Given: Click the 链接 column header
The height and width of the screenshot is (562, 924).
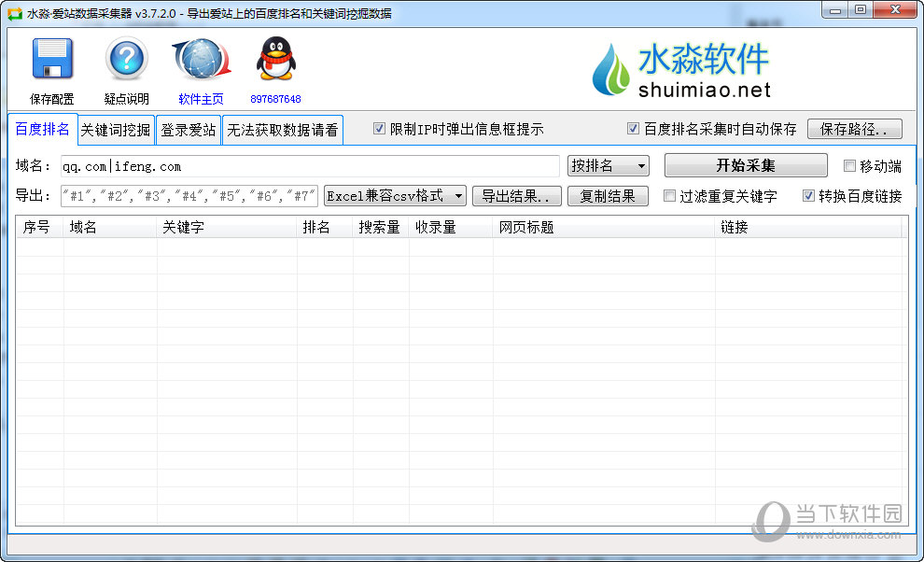Looking at the screenshot, I should coord(808,228).
